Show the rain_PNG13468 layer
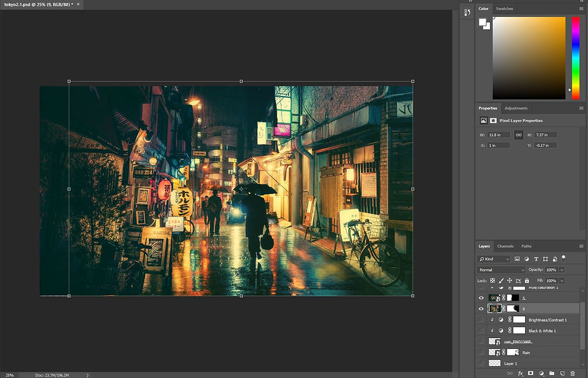 coord(481,342)
